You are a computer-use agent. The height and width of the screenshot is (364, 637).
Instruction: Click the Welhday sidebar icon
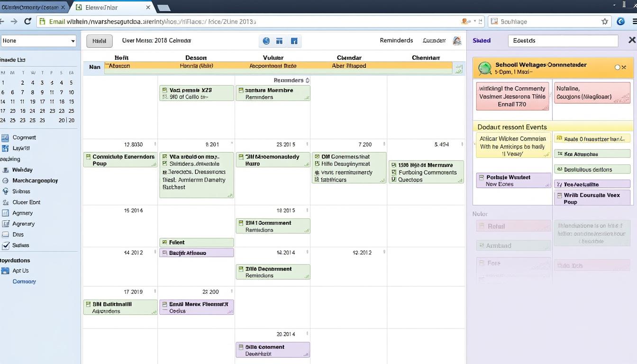click(5, 170)
